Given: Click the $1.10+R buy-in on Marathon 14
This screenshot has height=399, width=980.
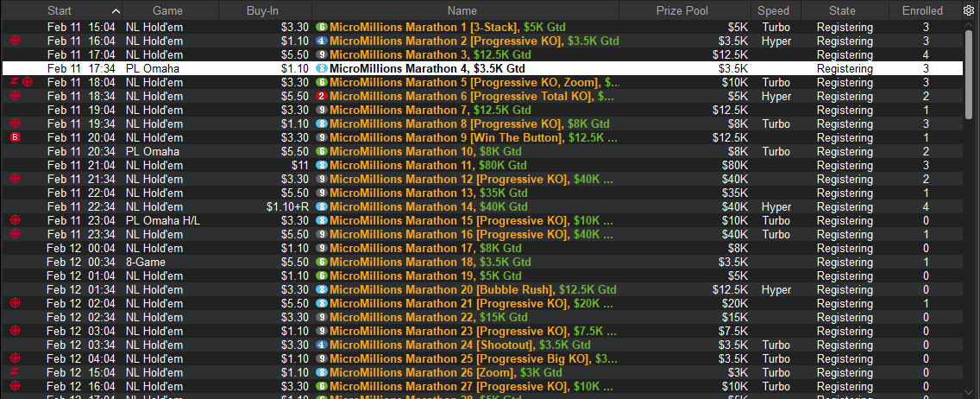Looking at the screenshot, I should (x=287, y=206).
